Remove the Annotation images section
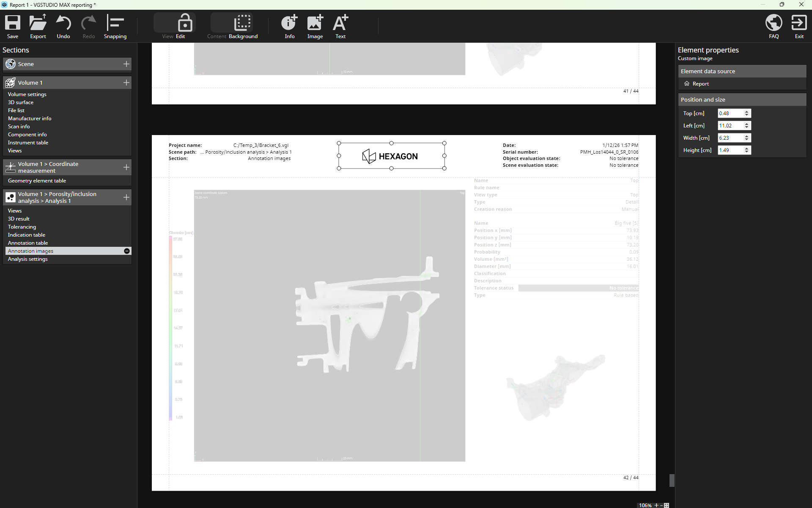The image size is (812, 508). [x=126, y=251]
